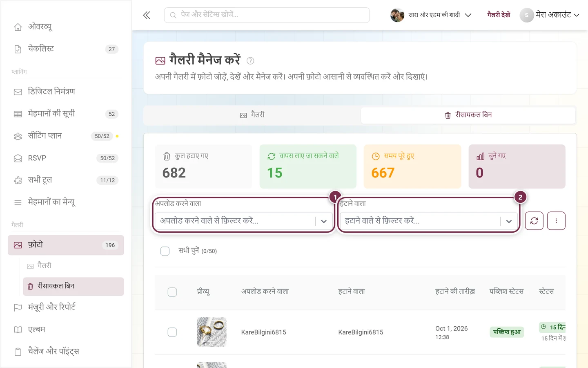Open मेहमानों की सूची in the sidebar
The height and width of the screenshot is (368, 588).
pos(66,114)
